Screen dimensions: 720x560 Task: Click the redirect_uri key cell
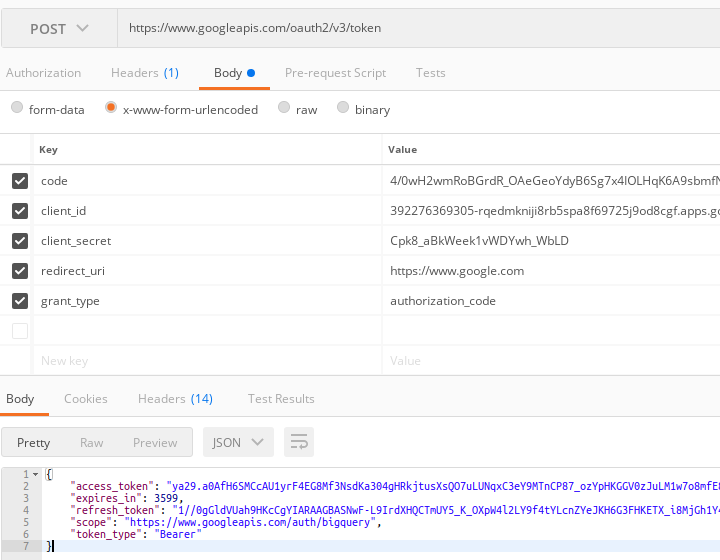click(207, 271)
